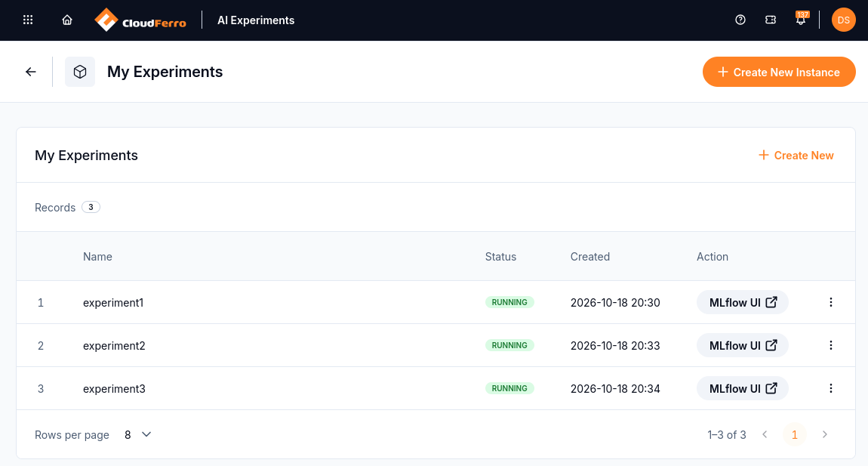This screenshot has width=868, height=466.
Task: Open the DS user avatar menu
Action: [x=844, y=20]
